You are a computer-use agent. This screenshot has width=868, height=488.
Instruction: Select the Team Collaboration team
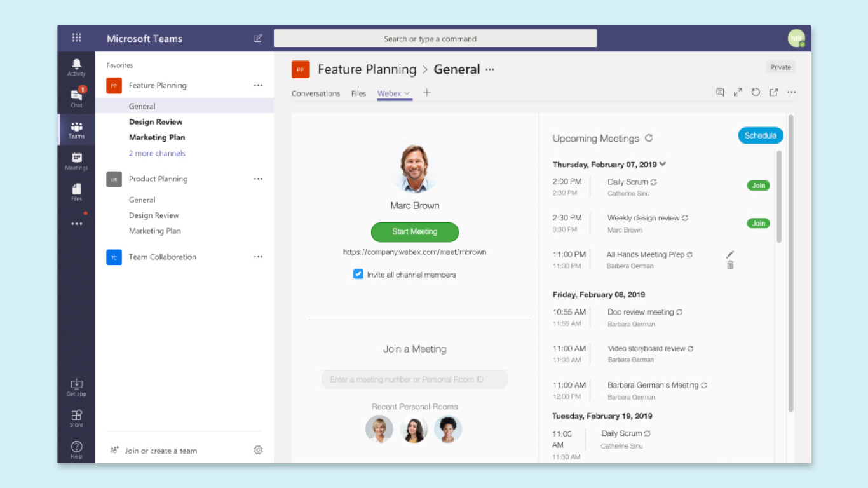[163, 257]
